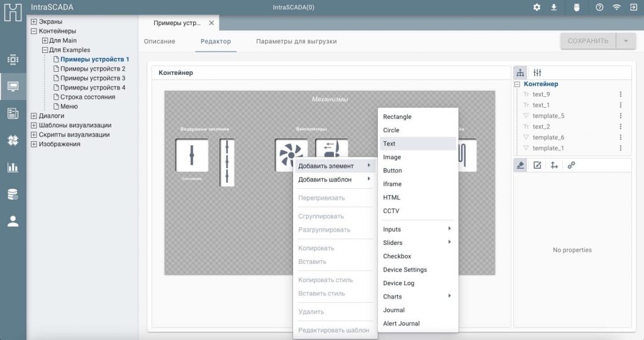Viewport: 644px width, 340px height.
Task: Open the settings gear in top bar
Action: [537, 8]
